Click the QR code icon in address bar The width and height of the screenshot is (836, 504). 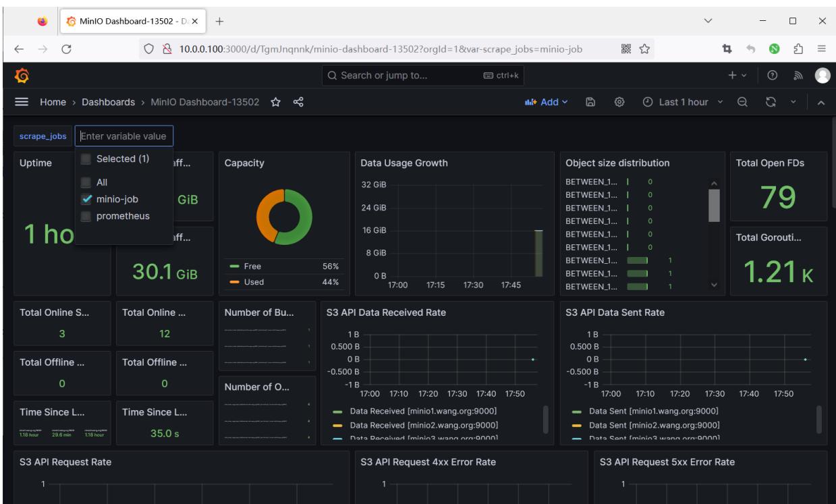pos(628,49)
